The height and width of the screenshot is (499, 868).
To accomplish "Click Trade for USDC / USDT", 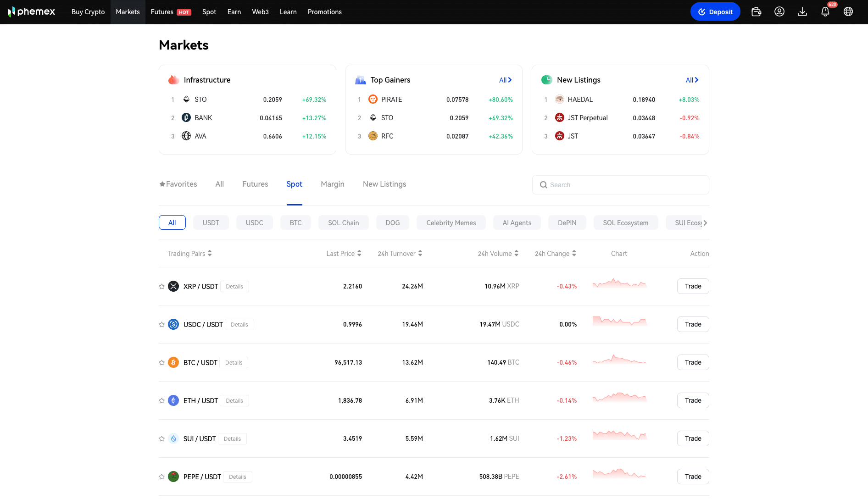I will click(x=693, y=324).
